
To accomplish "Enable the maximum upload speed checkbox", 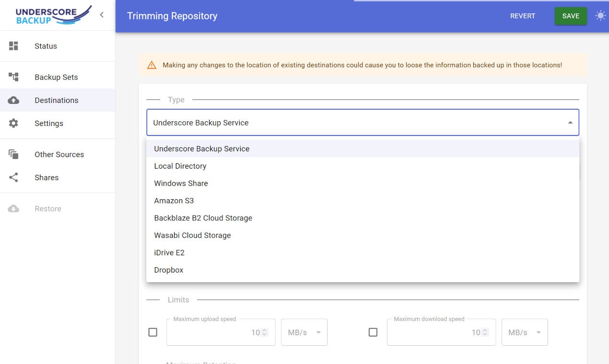I will [152, 332].
